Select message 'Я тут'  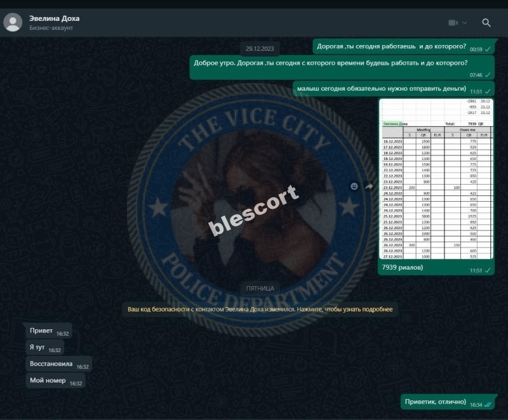(44, 348)
